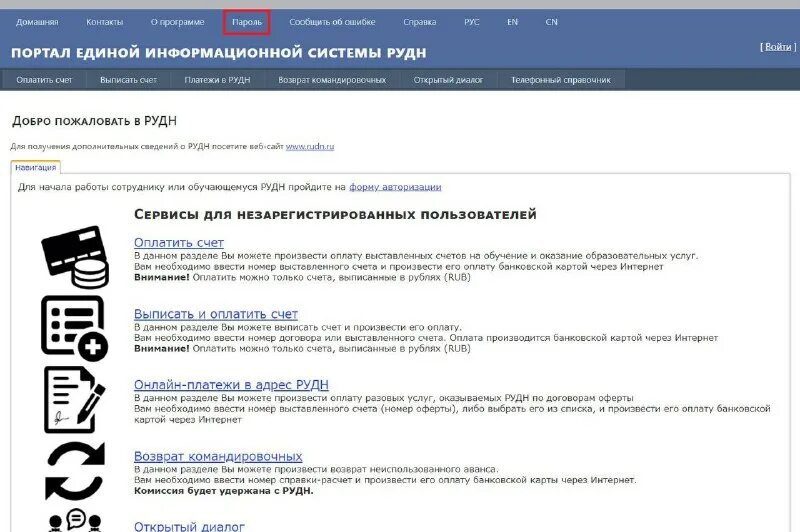Click Сервисы для незарегистрированных пользователей heading

(x=335, y=214)
